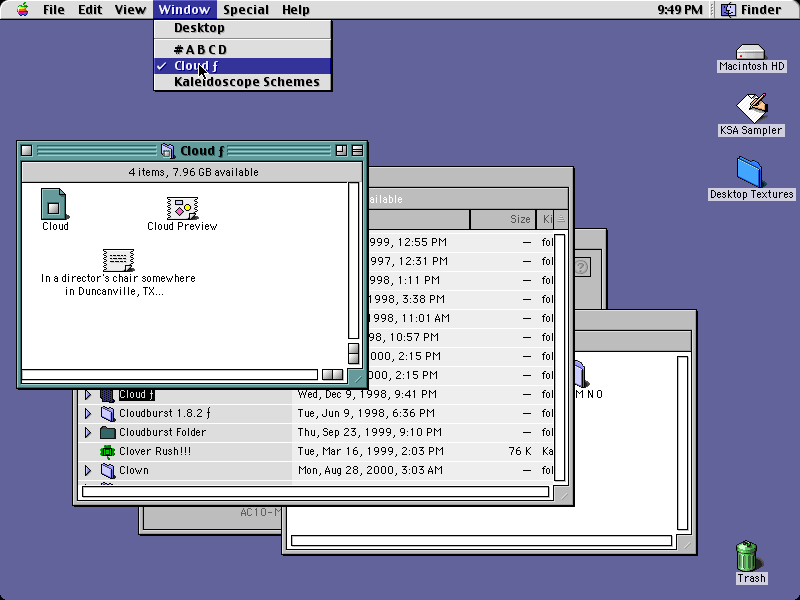The height and width of the screenshot is (600, 800).
Task: Click the Cloud ƒ folder icon in the list row
Action: tap(107, 394)
